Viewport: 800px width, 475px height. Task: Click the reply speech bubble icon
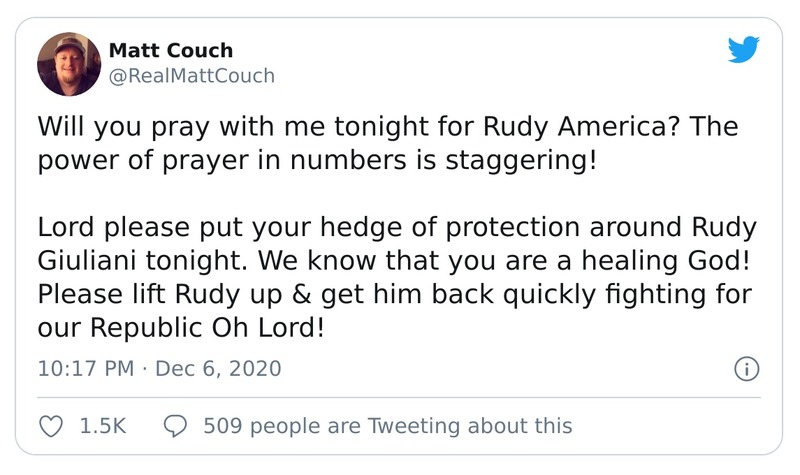[175, 426]
